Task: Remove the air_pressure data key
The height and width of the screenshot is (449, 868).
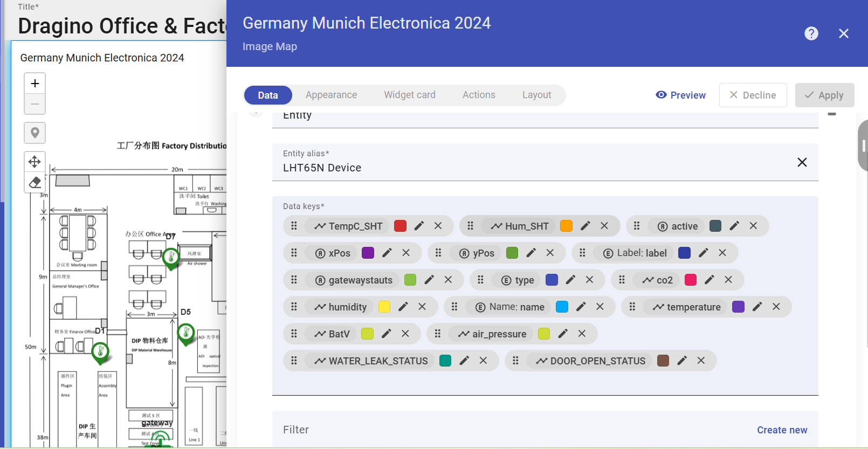Action: pyautogui.click(x=582, y=334)
